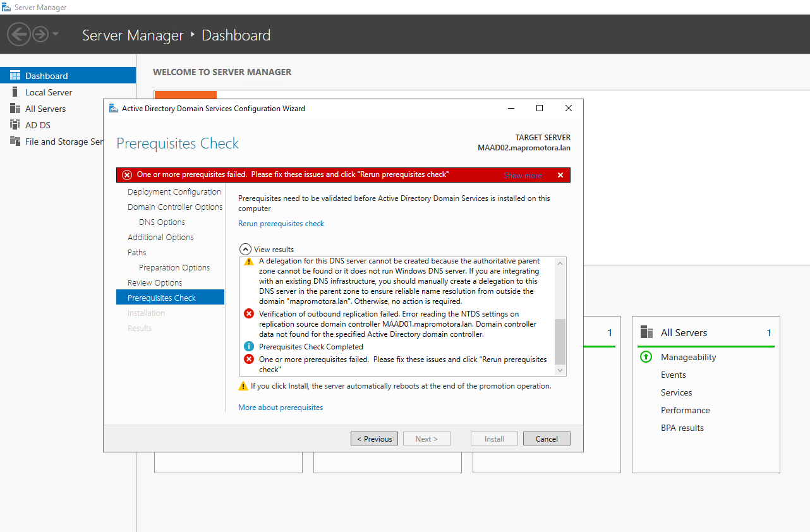
Task: Select the Prerequisites Check wizard step
Action: coord(170,298)
